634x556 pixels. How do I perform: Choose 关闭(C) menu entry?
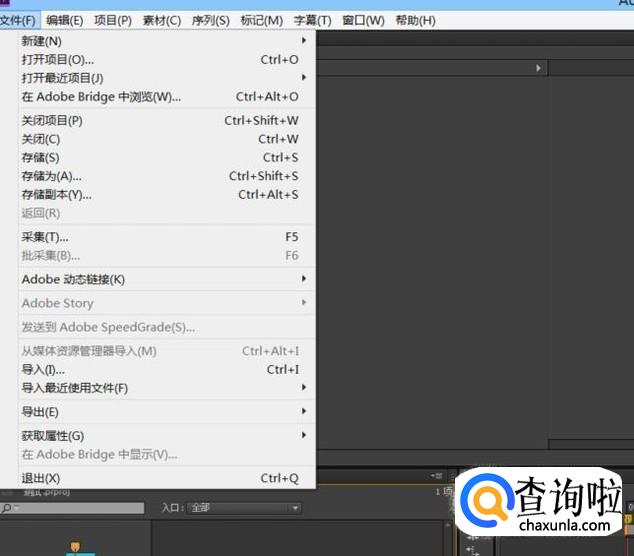[x=166, y=139]
